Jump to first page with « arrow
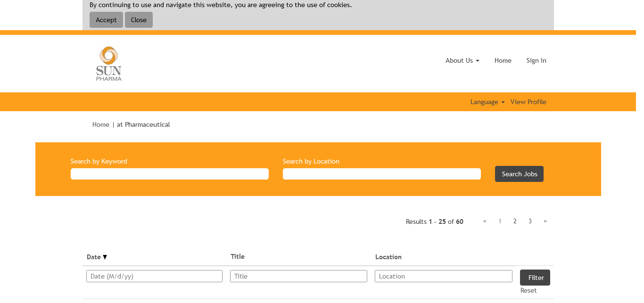644x303 pixels. coord(485,221)
